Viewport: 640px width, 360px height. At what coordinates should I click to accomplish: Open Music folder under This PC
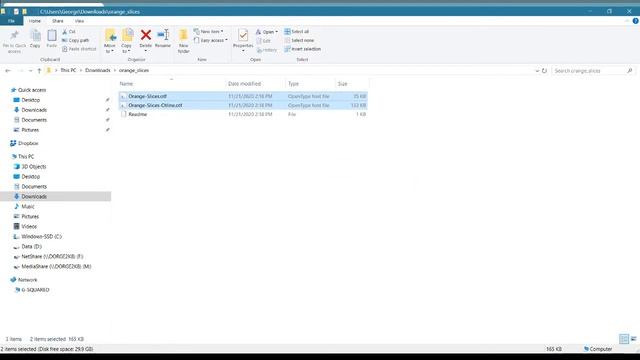tap(28, 207)
